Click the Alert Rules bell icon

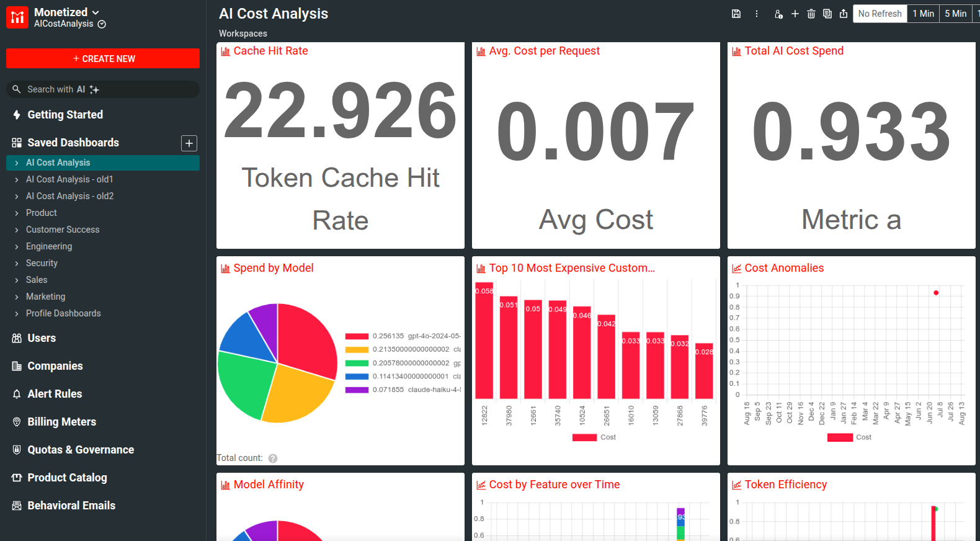(17, 394)
